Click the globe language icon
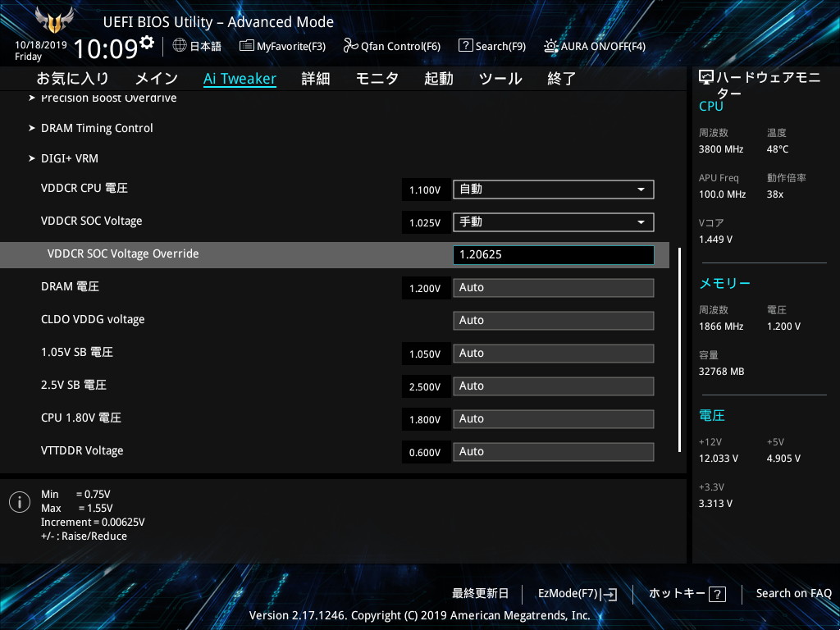840x630 pixels. (x=180, y=46)
